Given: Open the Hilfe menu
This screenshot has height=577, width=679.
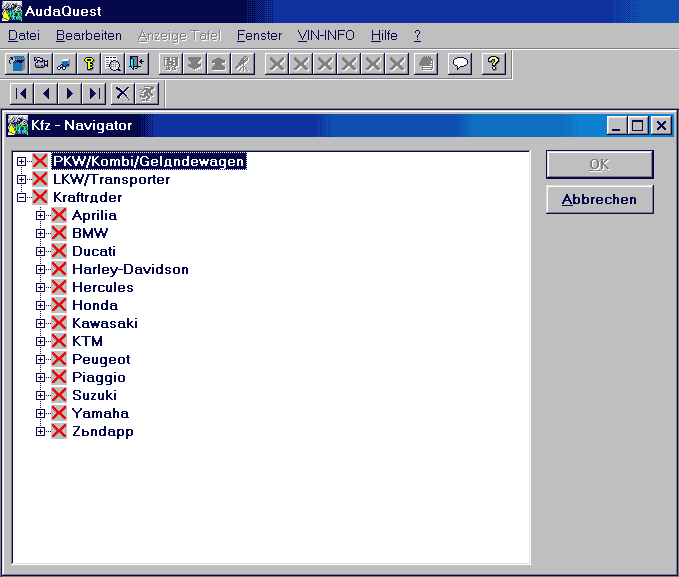Looking at the screenshot, I should [384, 36].
